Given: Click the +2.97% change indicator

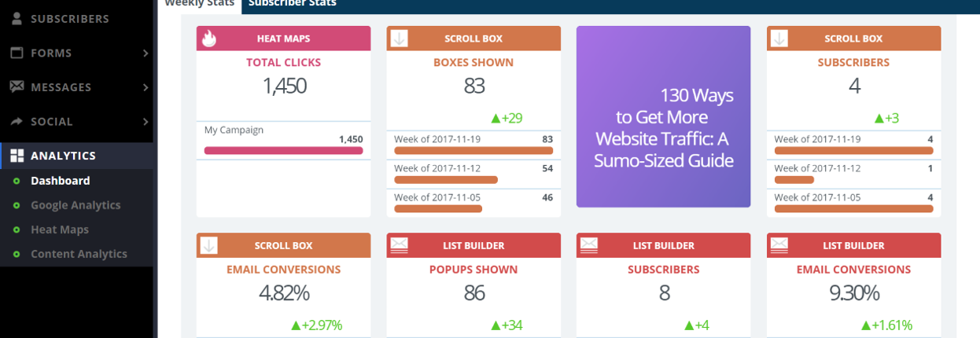Looking at the screenshot, I should [316, 325].
